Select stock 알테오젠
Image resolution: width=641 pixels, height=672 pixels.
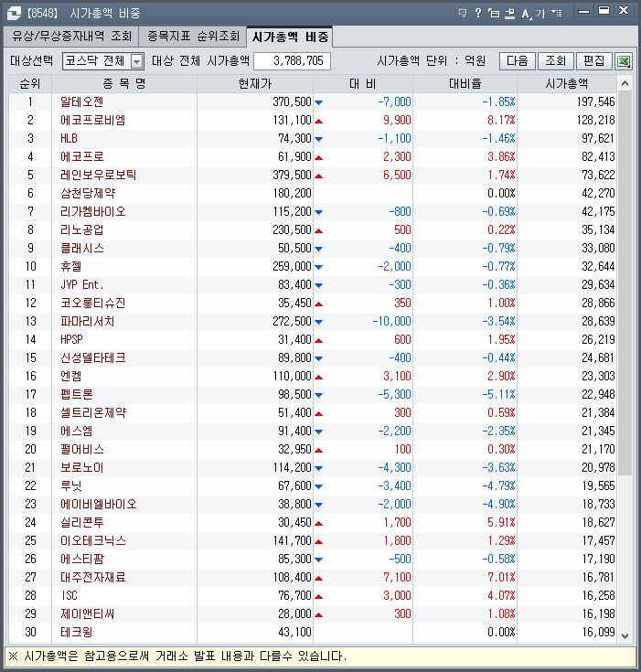[82, 102]
